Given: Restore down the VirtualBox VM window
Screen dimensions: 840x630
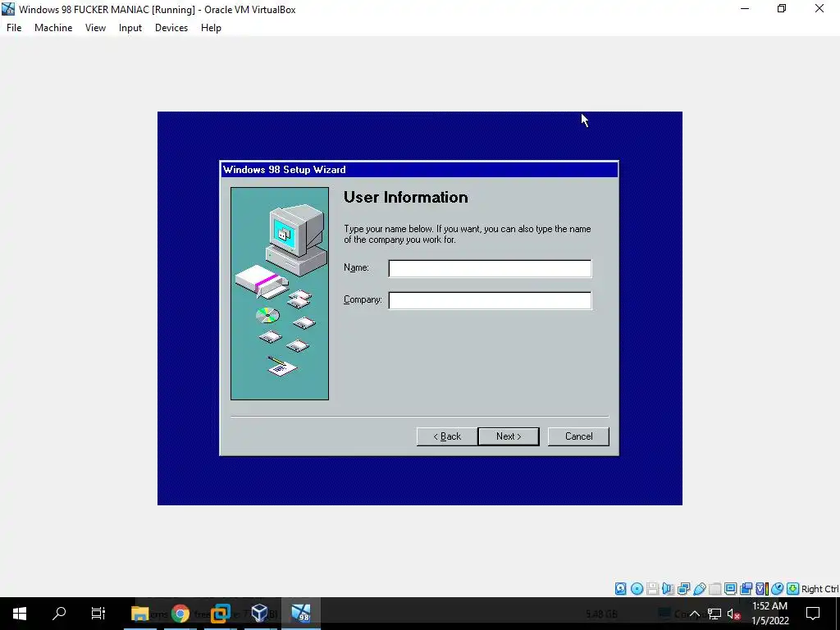Looking at the screenshot, I should [x=782, y=9].
